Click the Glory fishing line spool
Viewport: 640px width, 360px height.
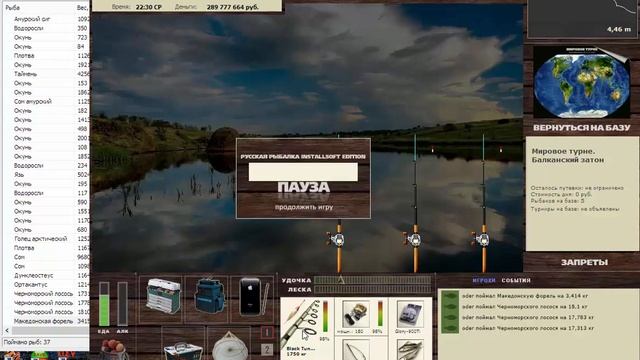point(409,314)
